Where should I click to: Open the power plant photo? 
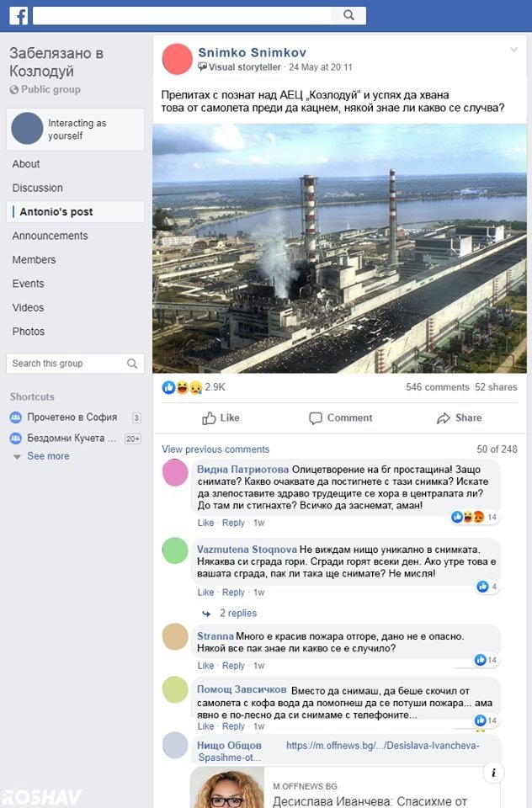coord(339,249)
